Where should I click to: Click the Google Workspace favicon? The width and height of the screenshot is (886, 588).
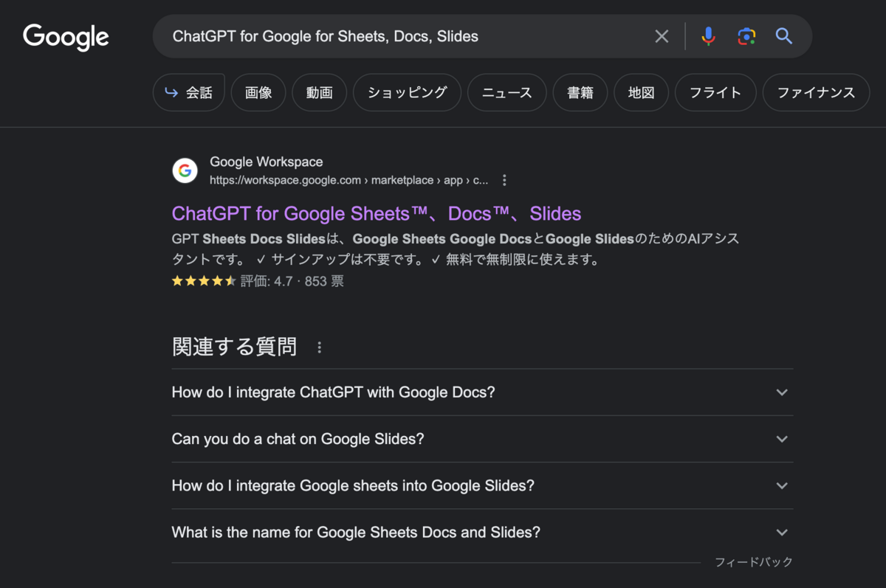(x=185, y=170)
